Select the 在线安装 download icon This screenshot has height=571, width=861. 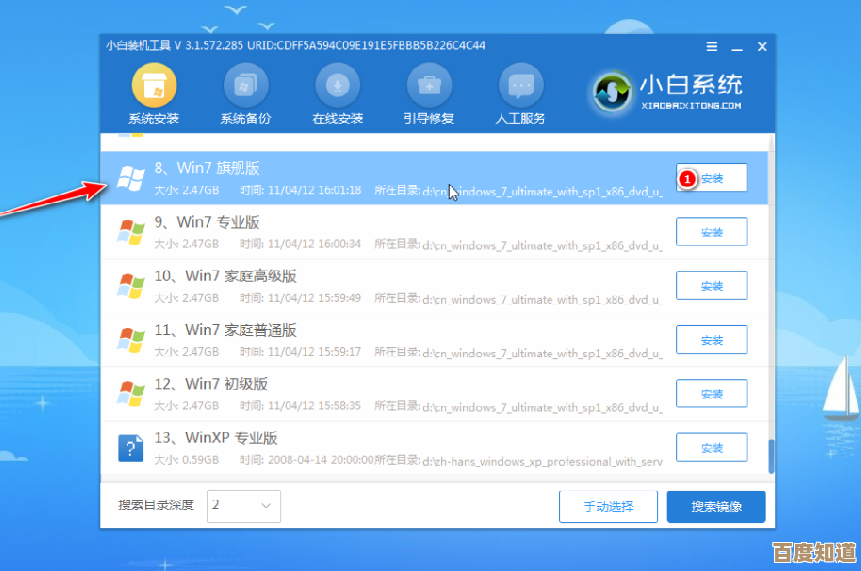(337, 86)
